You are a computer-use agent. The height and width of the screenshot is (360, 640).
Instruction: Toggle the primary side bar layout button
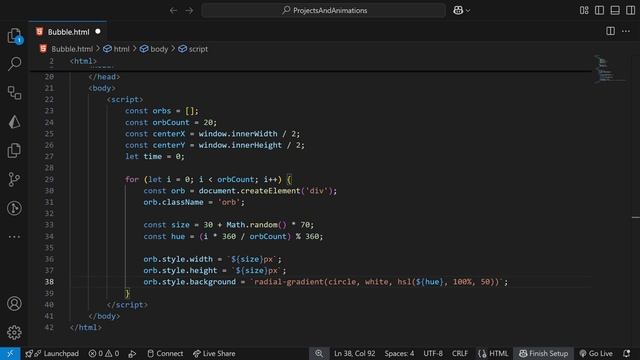(599, 10)
